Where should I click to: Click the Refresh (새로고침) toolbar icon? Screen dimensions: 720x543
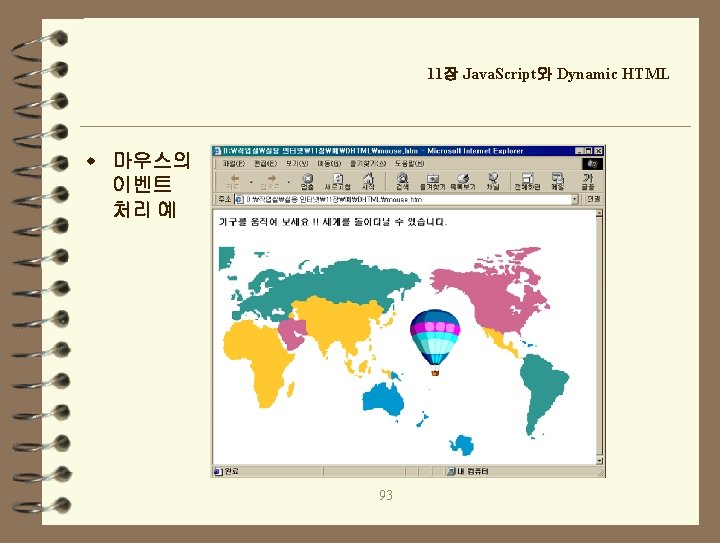pyautogui.click(x=338, y=181)
